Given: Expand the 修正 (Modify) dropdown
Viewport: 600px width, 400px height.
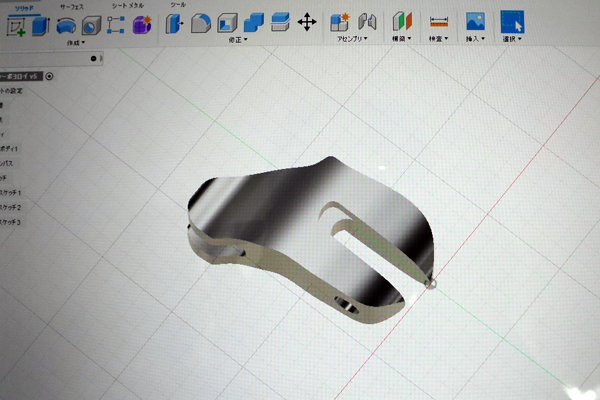Looking at the screenshot, I should point(240,41).
